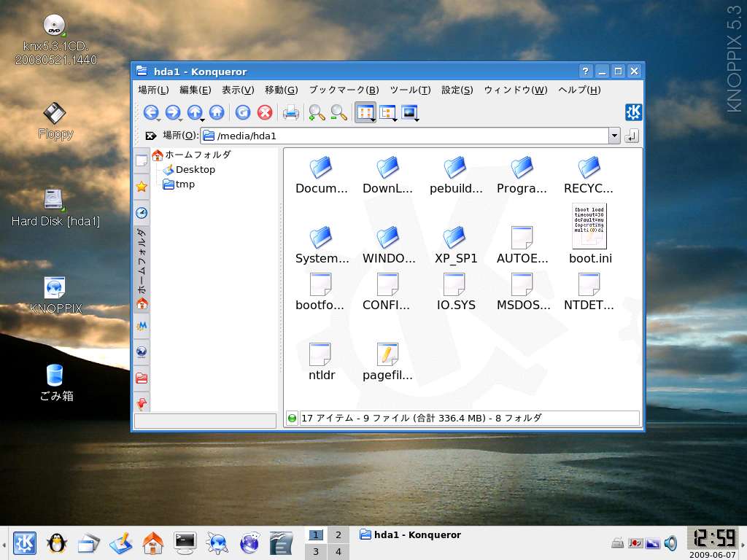Open Bookmarks sidebar tab with star
The image size is (747, 560).
pos(142,186)
